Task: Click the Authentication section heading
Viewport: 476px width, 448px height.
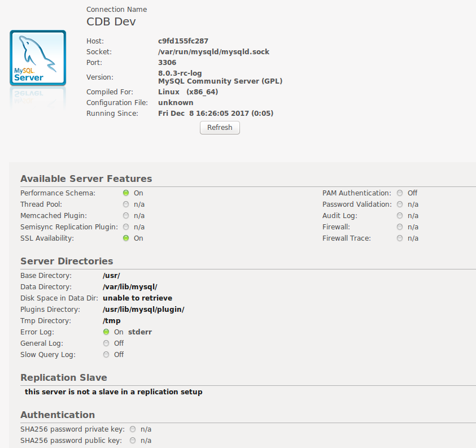Action: pyautogui.click(x=58, y=415)
